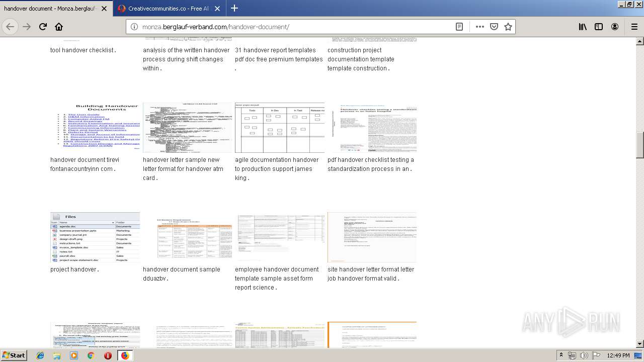Open network tray icon
The width and height of the screenshot is (644, 362).
tap(572, 355)
